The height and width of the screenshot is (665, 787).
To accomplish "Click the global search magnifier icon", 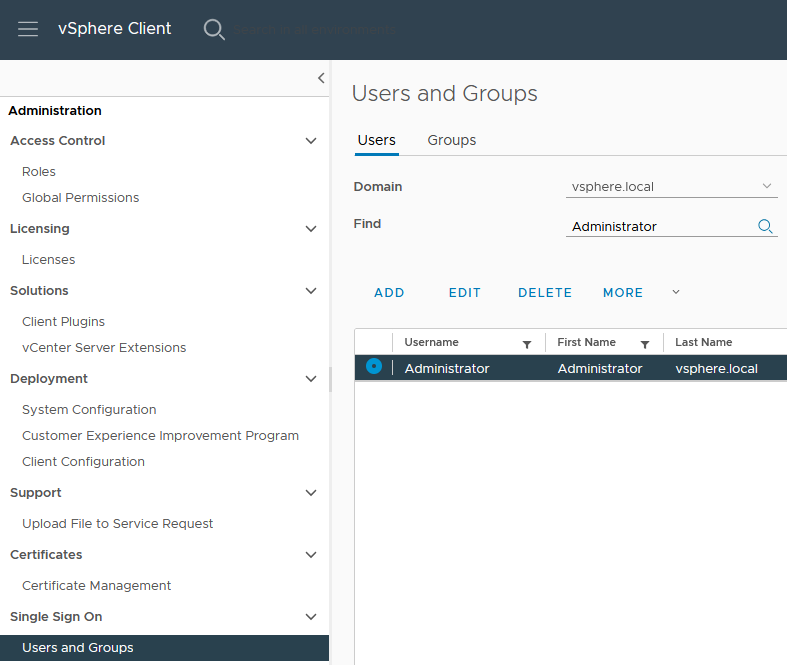I will [x=214, y=29].
